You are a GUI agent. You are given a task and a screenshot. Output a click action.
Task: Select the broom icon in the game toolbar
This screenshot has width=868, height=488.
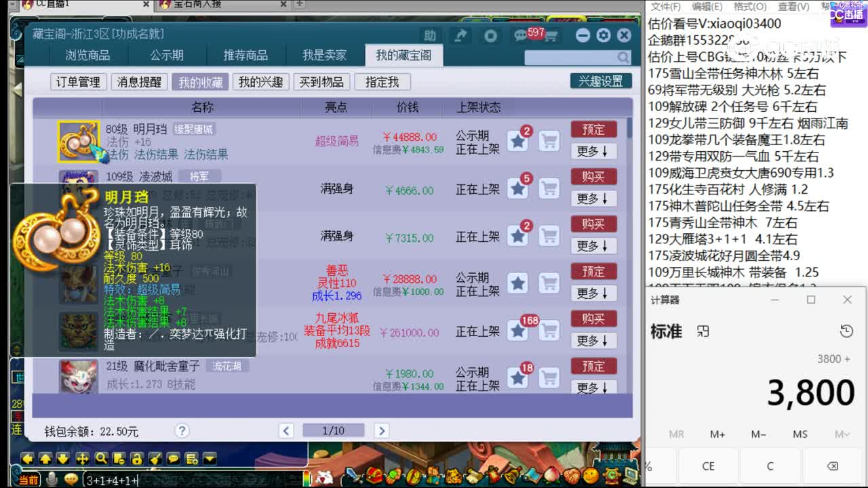pos(154,460)
